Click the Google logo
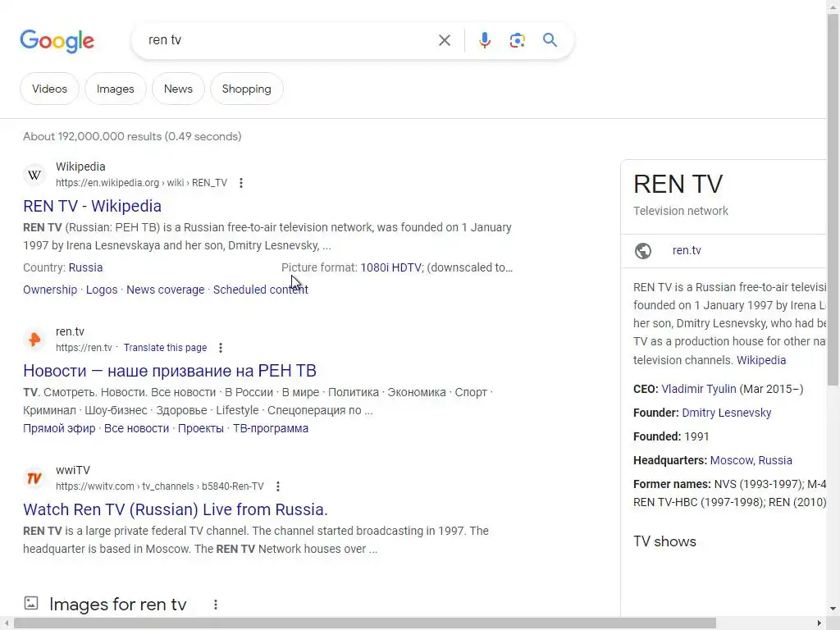Screen dimensions: 840x630 (x=57, y=41)
